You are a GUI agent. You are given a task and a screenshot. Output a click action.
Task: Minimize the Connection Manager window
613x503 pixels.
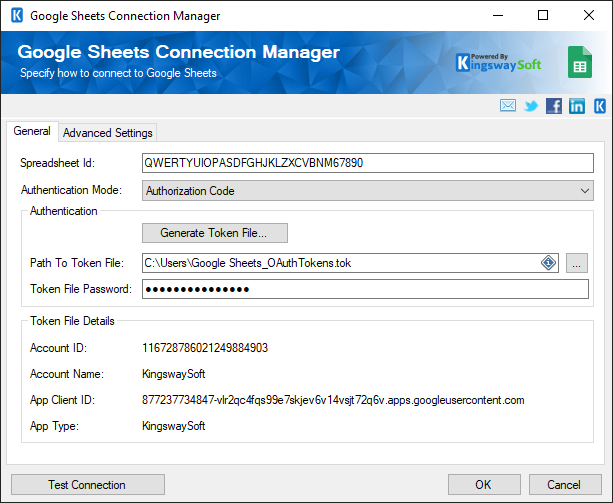498,16
